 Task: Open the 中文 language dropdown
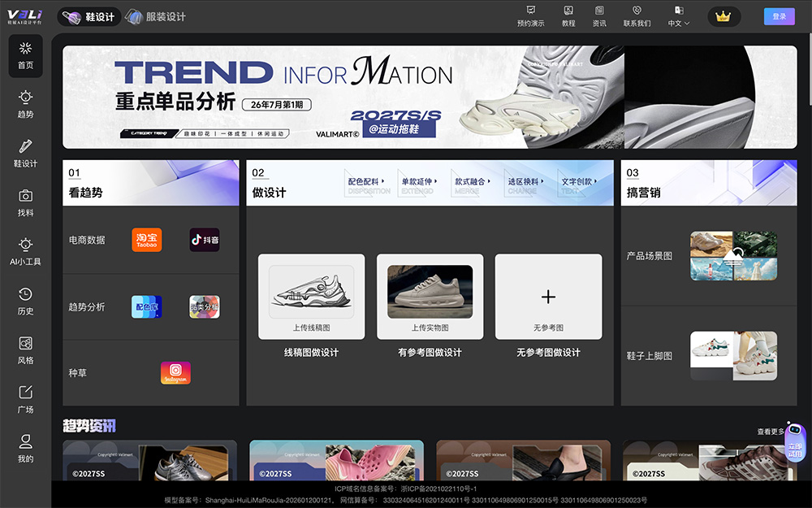pyautogui.click(x=678, y=16)
